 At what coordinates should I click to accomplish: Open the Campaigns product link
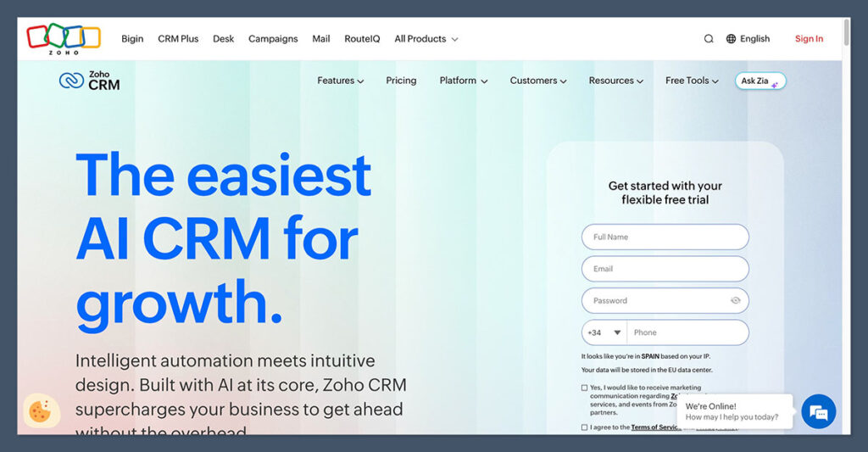click(x=273, y=39)
